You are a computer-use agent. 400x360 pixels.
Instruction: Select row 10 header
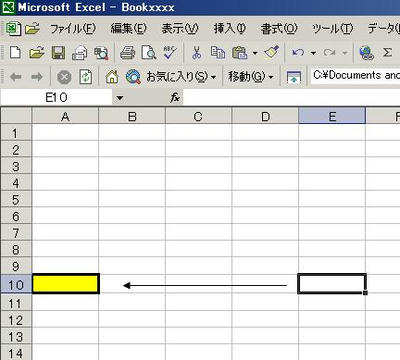(x=16, y=284)
